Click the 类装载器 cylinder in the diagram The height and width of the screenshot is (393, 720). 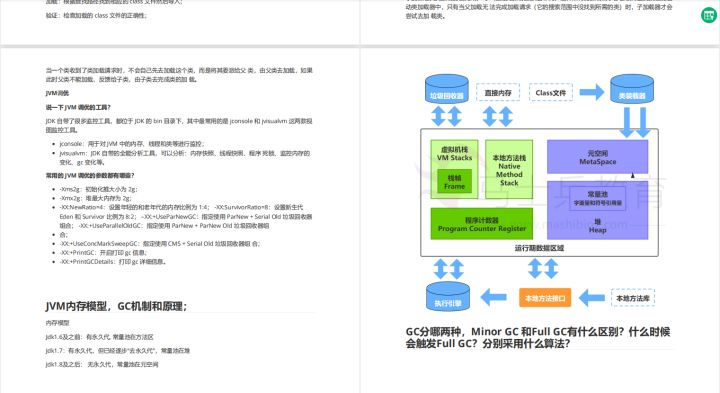[632, 89]
